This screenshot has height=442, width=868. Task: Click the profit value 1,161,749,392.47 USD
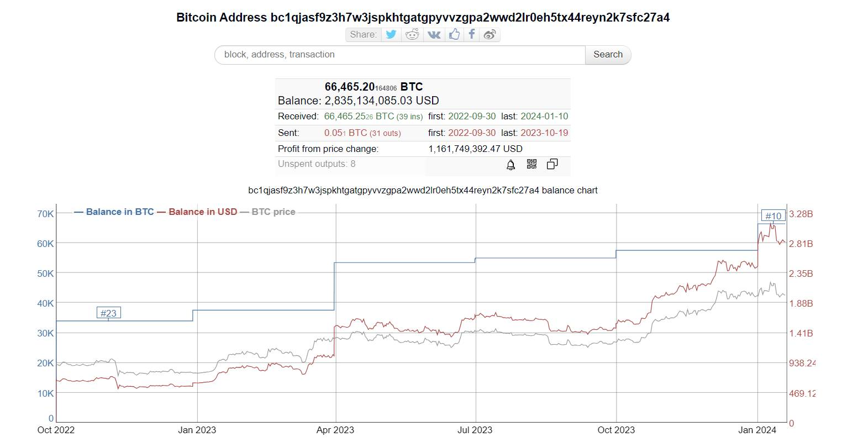click(x=475, y=149)
